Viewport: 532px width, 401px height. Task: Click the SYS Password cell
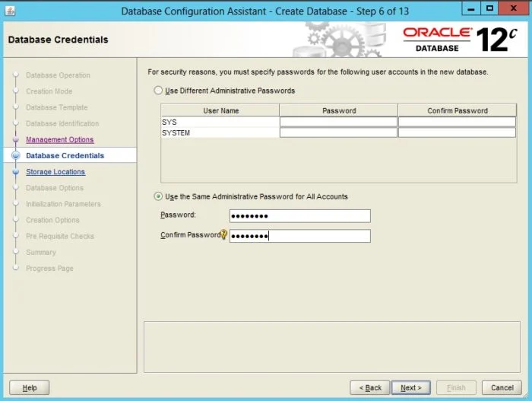click(338, 122)
